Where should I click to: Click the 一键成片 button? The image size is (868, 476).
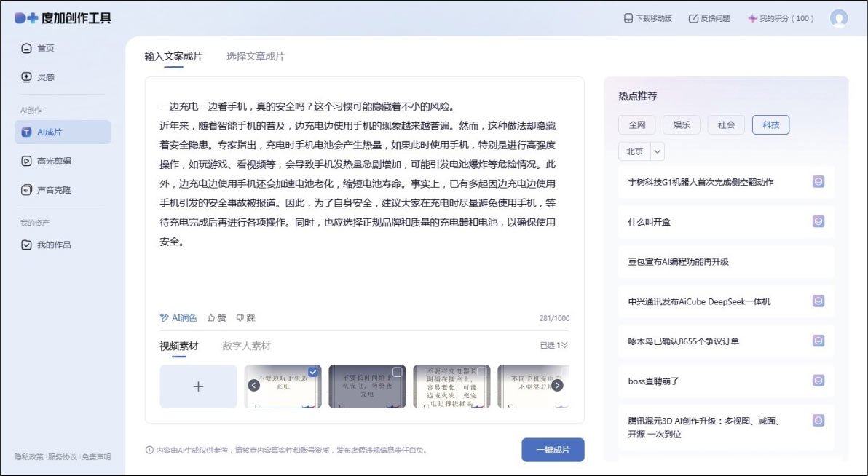553,450
